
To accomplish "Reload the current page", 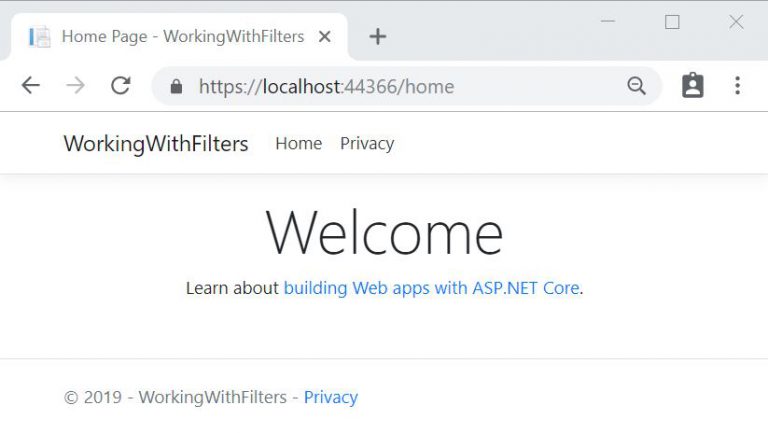I will pos(121,86).
